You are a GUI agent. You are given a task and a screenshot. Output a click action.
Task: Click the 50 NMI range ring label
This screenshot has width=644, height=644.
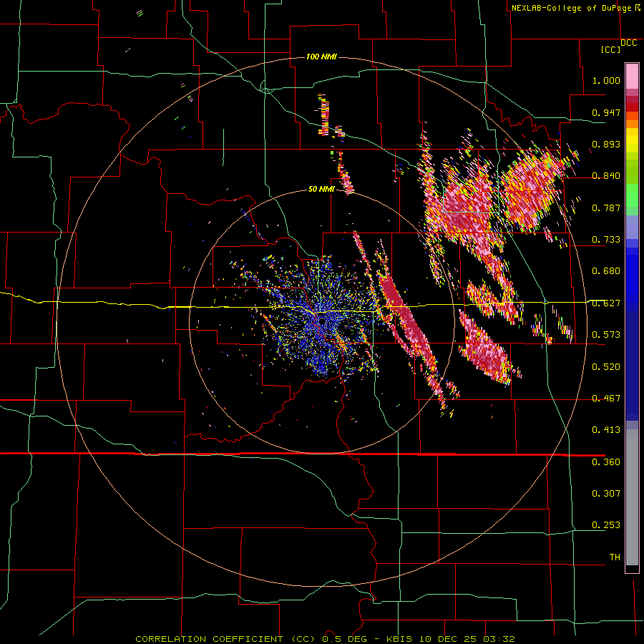[x=321, y=189]
